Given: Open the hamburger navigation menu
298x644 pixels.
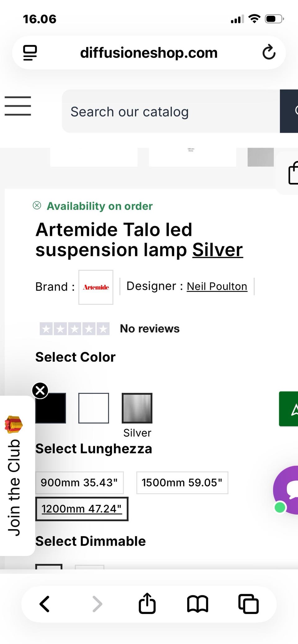Looking at the screenshot, I should [18, 106].
